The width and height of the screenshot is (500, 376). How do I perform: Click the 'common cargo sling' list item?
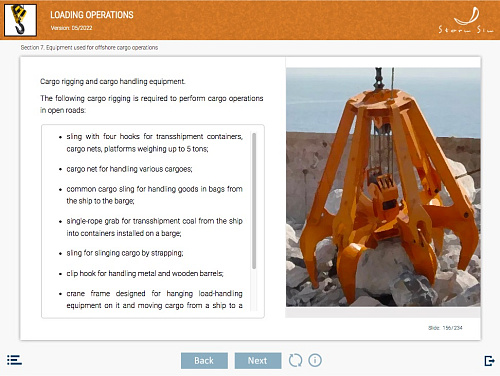click(x=154, y=195)
